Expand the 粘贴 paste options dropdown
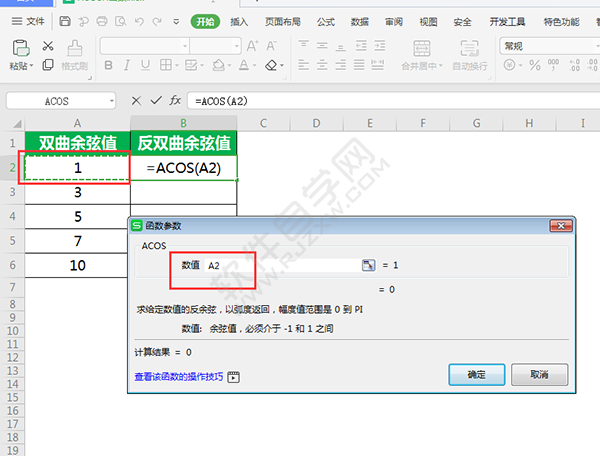The image size is (600, 456). tap(33, 66)
